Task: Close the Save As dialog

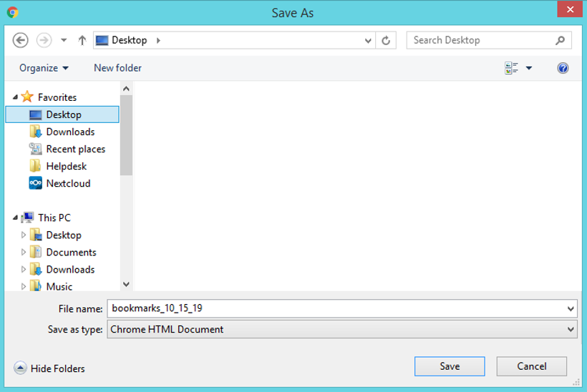Action: [x=570, y=9]
